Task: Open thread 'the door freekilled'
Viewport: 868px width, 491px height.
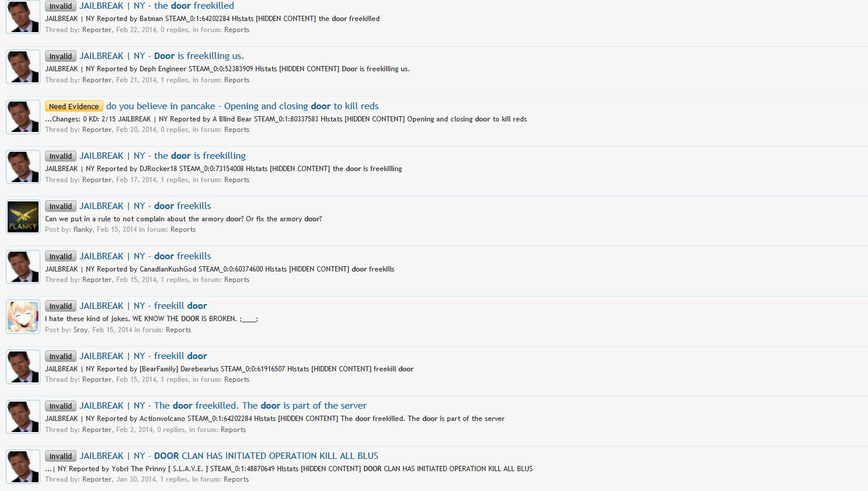Action: point(157,6)
